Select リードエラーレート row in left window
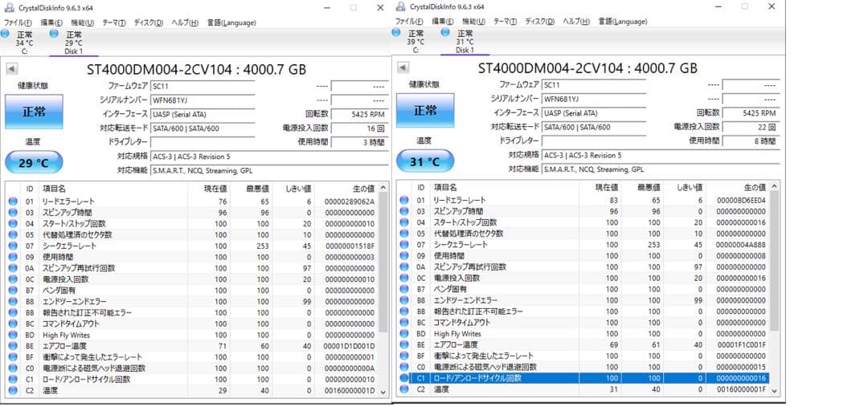Viewport: 868px width, 407px height. pyautogui.click(x=191, y=201)
